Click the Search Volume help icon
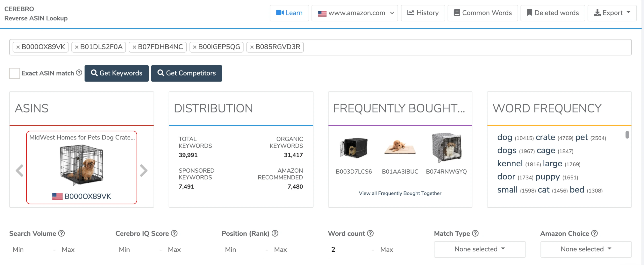The height and width of the screenshot is (265, 644). (62, 233)
